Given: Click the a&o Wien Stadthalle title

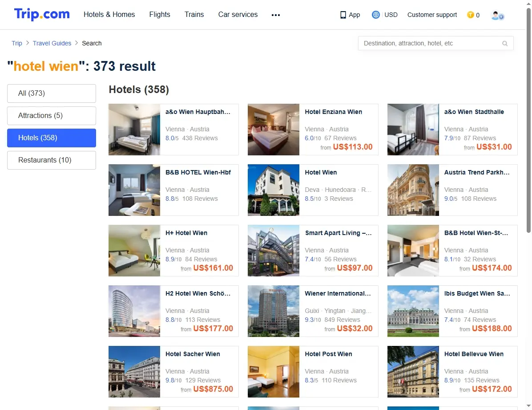Looking at the screenshot, I should (x=474, y=112).
